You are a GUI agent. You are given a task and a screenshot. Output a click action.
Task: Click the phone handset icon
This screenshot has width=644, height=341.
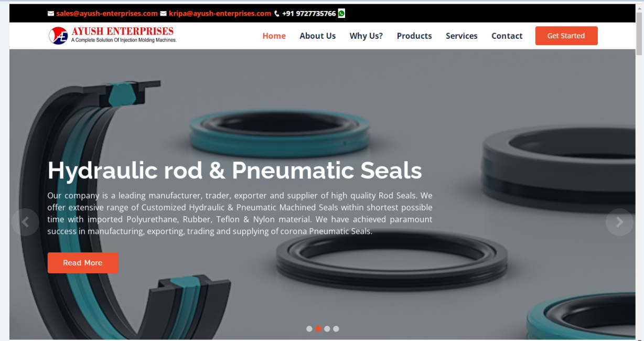277,14
